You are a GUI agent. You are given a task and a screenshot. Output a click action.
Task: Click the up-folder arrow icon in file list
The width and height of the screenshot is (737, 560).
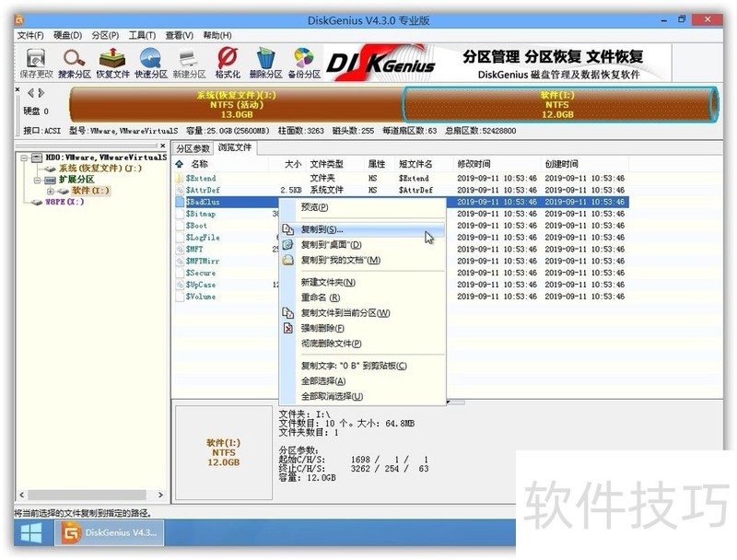[179, 164]
